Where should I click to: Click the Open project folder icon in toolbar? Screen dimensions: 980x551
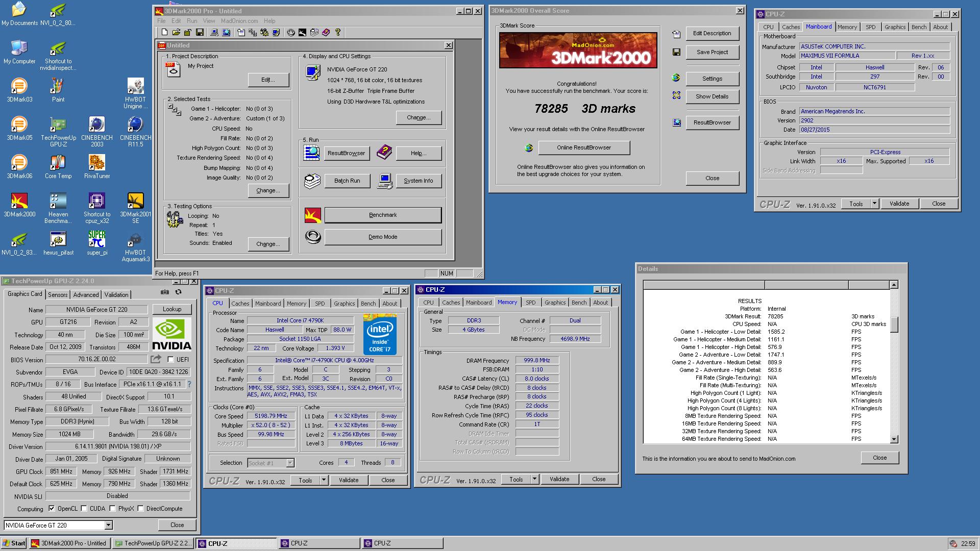pyautogui.click(x=176, y=32)
